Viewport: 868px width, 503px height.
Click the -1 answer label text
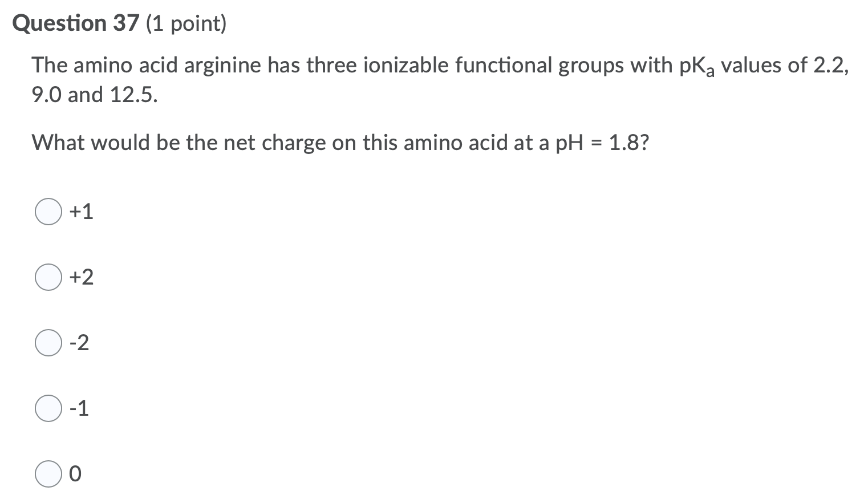[x=79, y=408]
